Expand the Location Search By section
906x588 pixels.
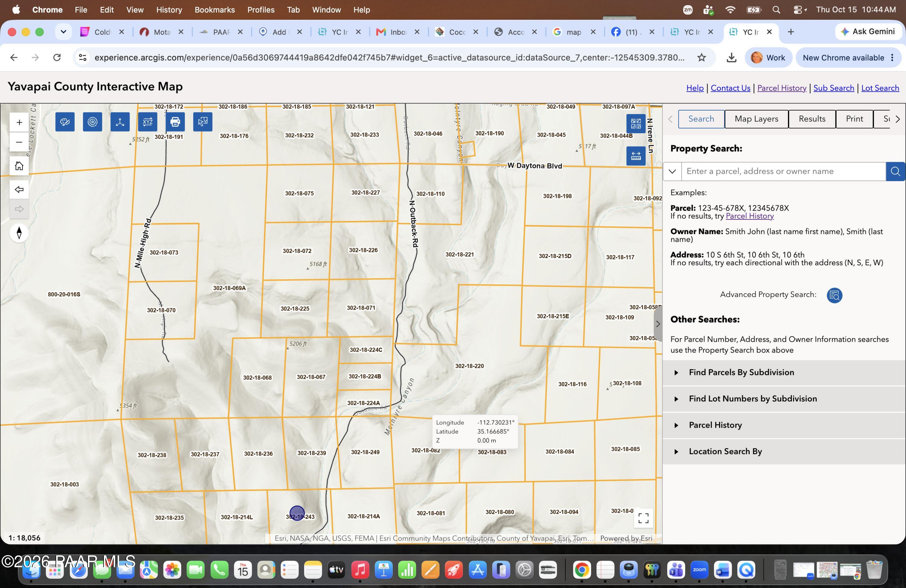(x=784, y=451)
